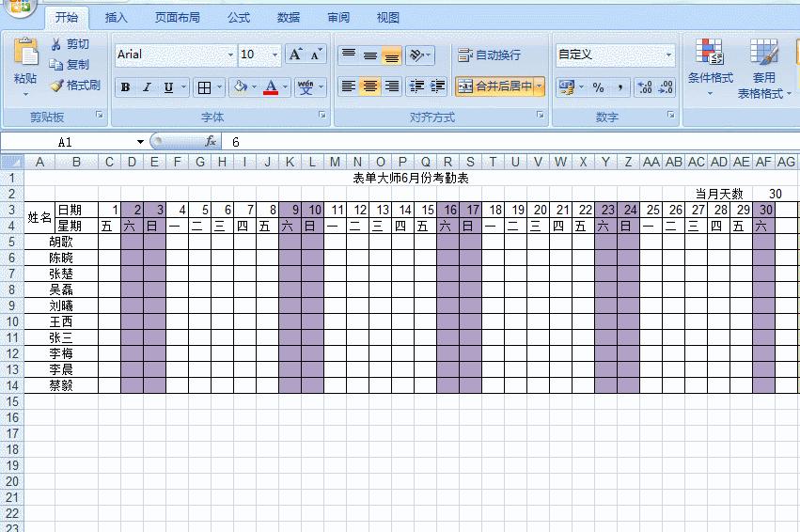Open the number format (自定义) dropdown
This screenshot has height=532, width=800.
pyautogui.click(x=668, y=55)
